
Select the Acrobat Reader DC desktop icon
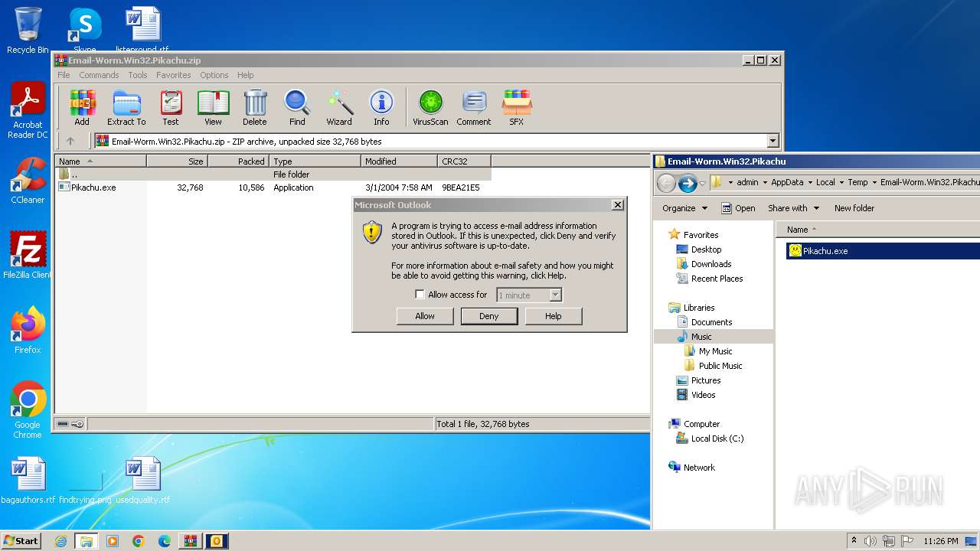pyautogui.click(x=28, y=110)
